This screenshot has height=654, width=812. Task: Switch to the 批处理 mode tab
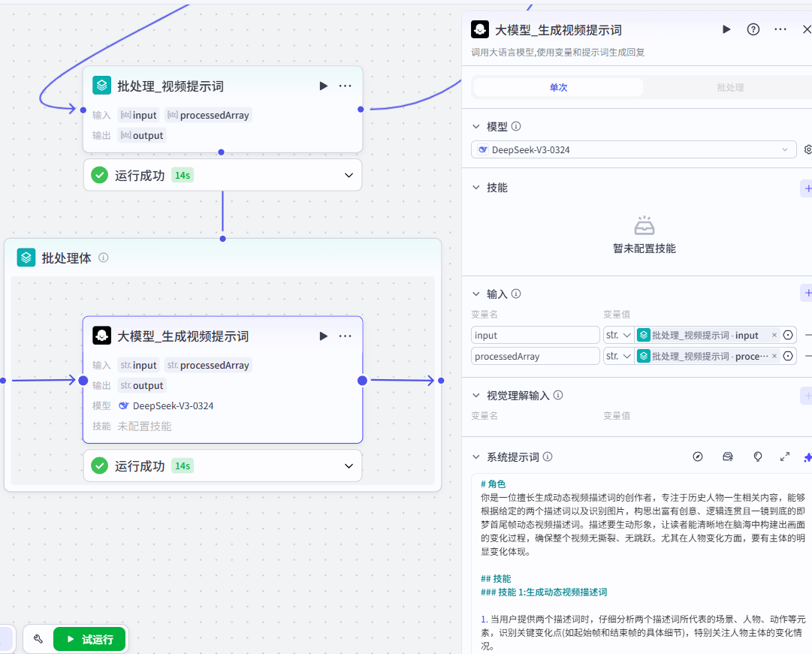coord(729,88)
